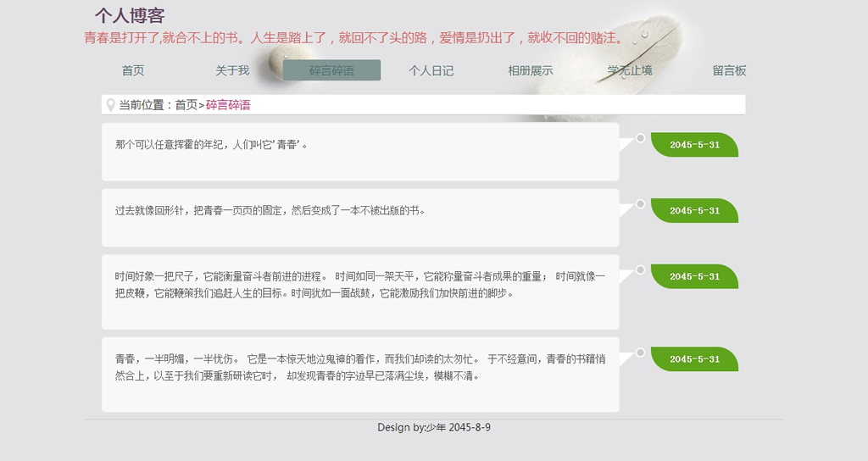Select the highlighted 碎言碎语 nav tab
868x461 pixels.
coord(331,70)
